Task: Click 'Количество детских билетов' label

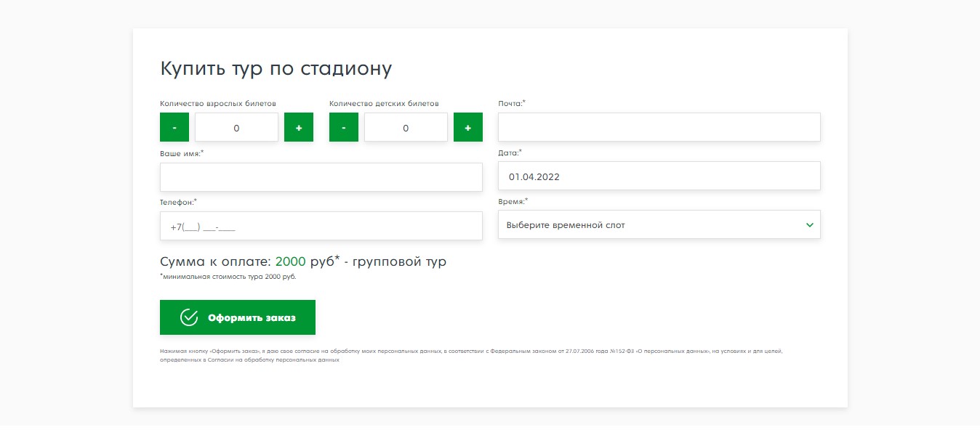Action: (x=384, y=104)
